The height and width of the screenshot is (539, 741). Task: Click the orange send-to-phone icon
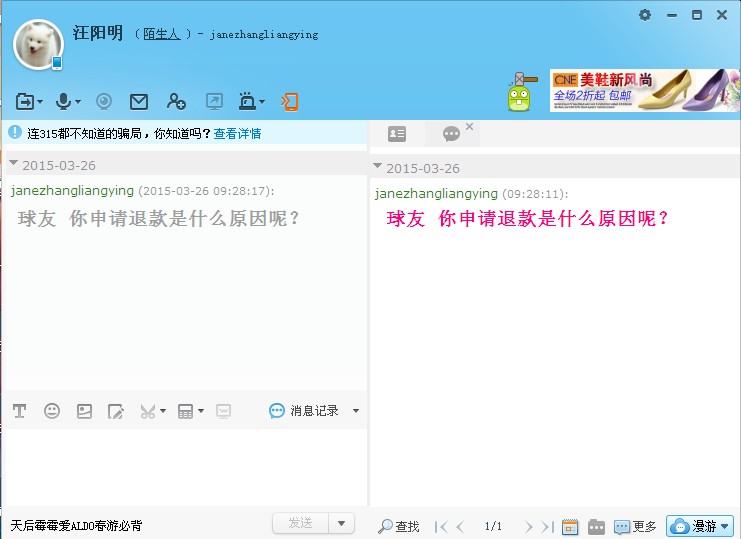coord(290,101)
